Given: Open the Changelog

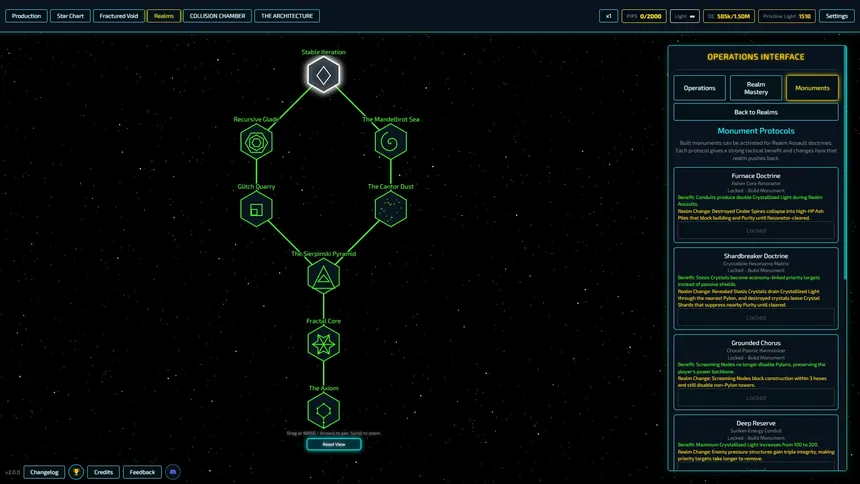Looking at the screenshot, I should 44,472.
